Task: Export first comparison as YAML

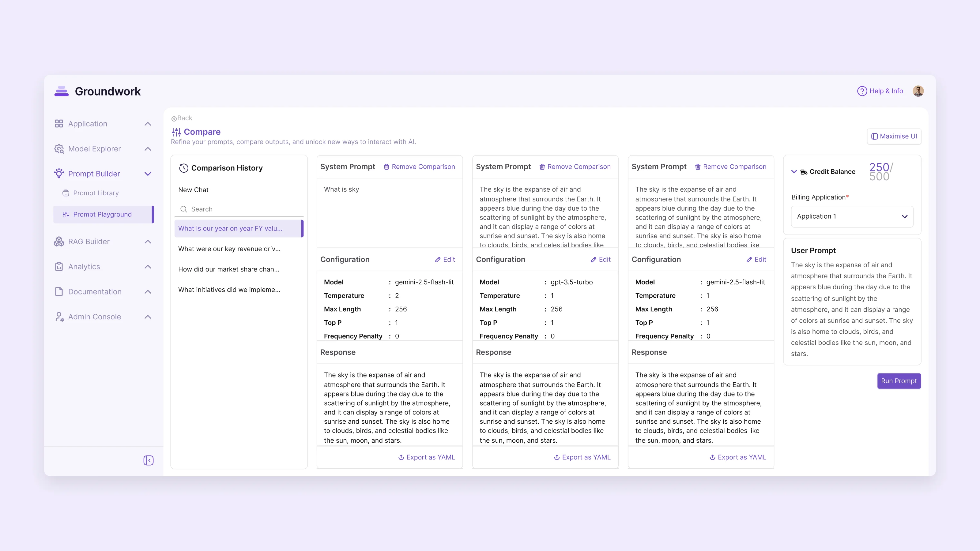Action: tap(427, 457)
